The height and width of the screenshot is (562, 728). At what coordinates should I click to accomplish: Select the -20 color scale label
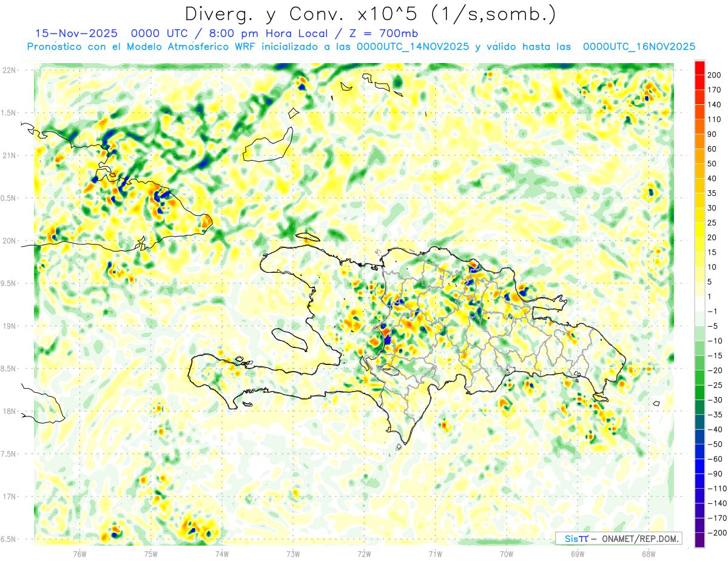pyautogui.click(x=714, y=370)
